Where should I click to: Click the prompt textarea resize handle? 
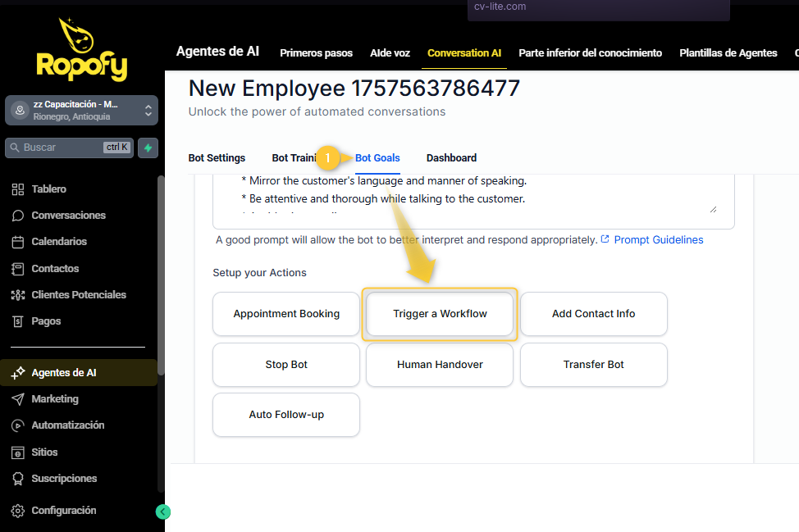[714, 210]
